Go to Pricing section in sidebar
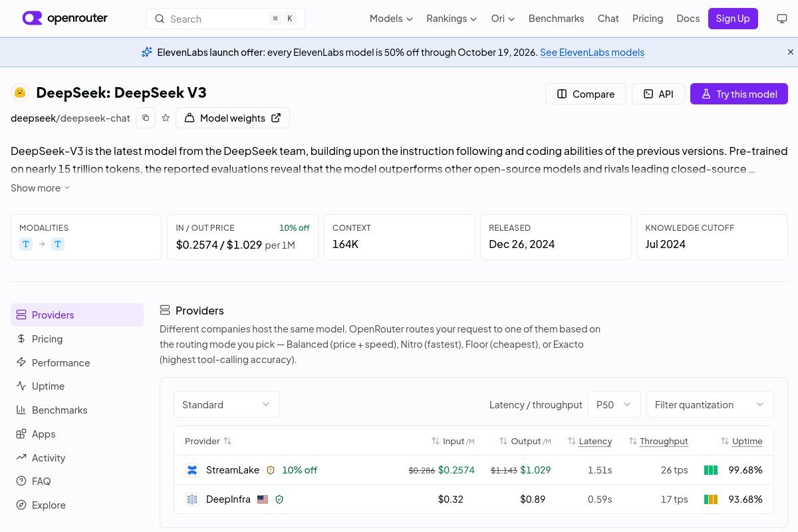 tap(77, 338)
